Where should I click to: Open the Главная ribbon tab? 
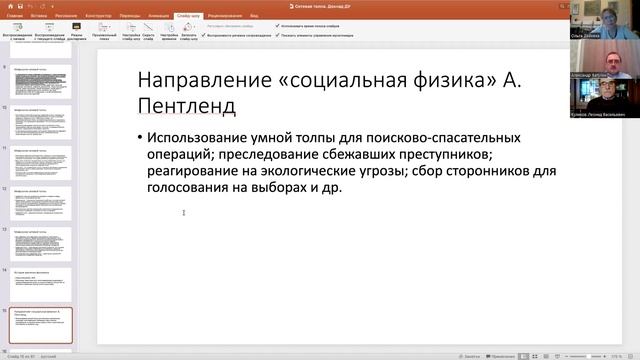pos(15,16)
